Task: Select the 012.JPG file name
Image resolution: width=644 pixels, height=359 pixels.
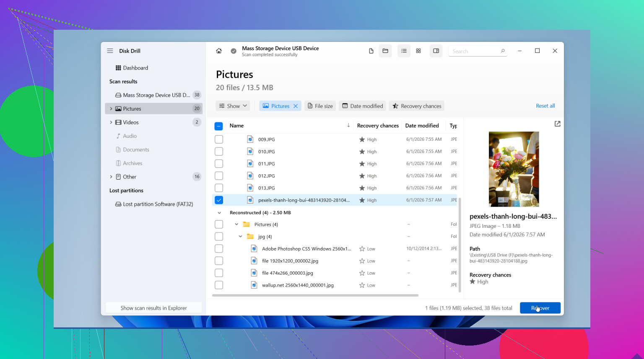Action: point(267,176)
